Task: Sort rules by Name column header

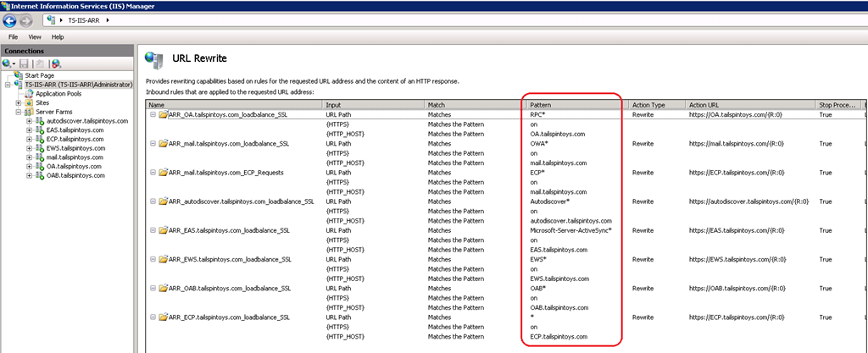Action: [235, 105]
